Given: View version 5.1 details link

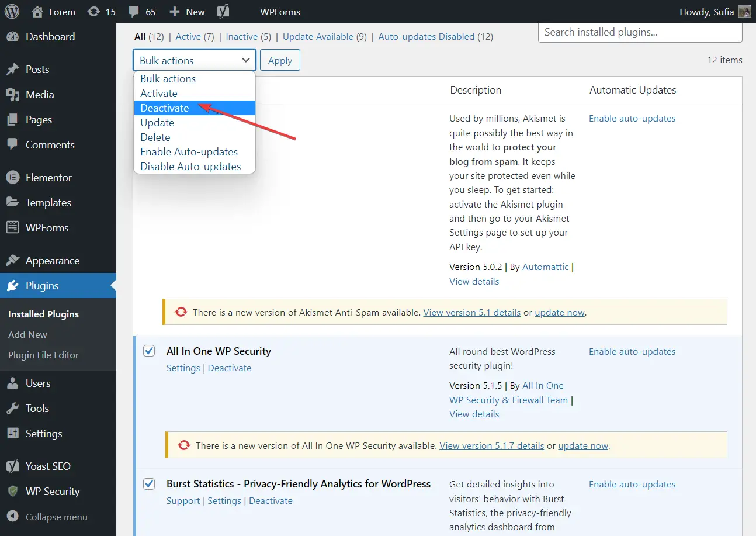Looking at the screenshot, I should [472, 312].
